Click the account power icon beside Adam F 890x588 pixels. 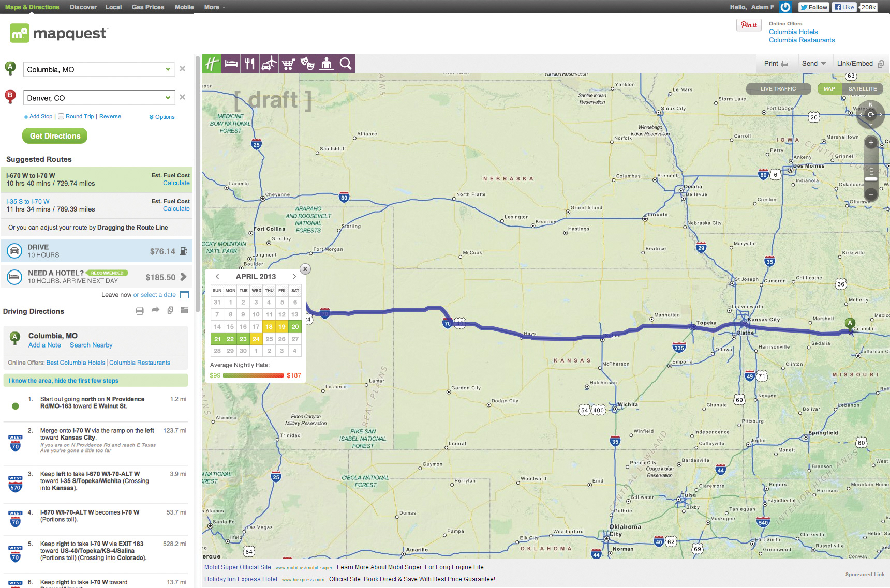pyautogui.click(x=785, y=7)
